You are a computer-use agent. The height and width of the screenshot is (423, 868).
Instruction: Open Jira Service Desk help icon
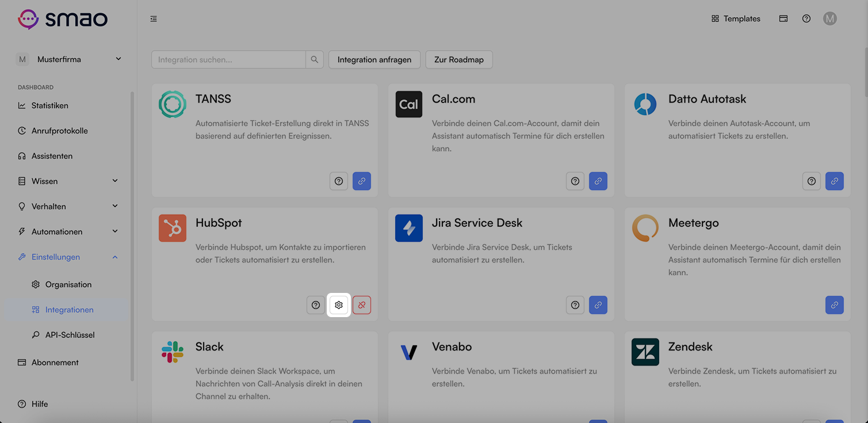tap(575, 305)
